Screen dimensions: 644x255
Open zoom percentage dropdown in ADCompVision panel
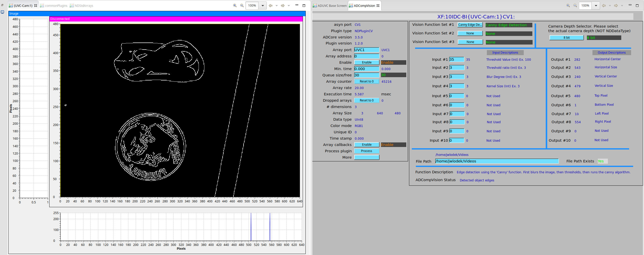pyautogui.click(x=596, y=6)
